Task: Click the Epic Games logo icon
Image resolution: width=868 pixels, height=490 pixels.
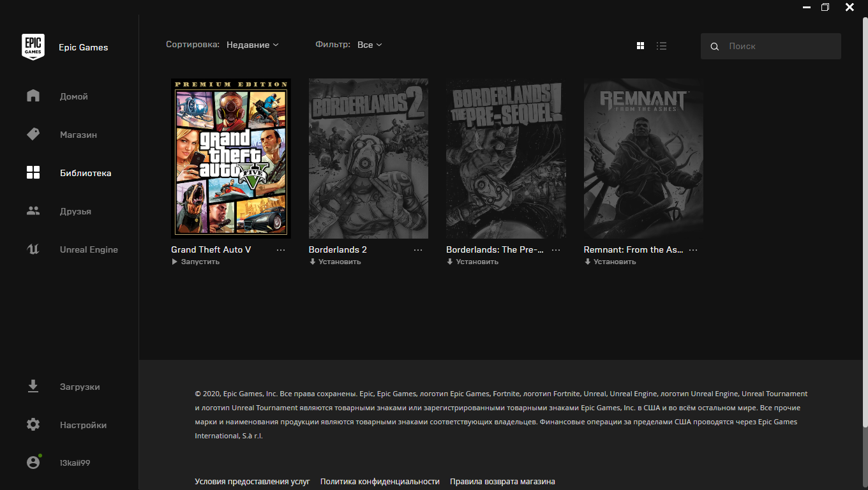Action: coord(33,47)
